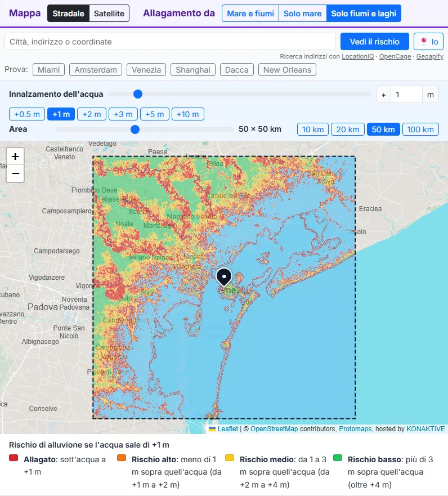Set area to 100 km

point(420,129)
